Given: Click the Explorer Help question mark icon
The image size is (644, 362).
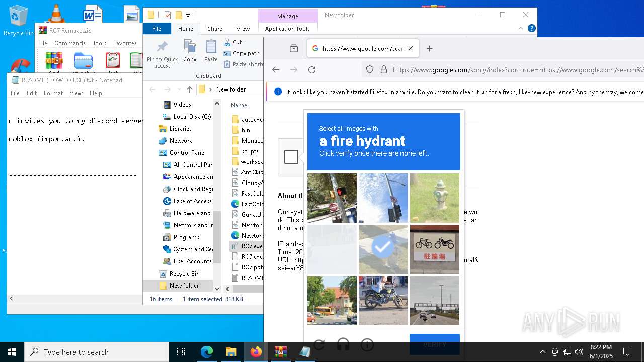Looking at the screenshot, I should coord(531,29).
